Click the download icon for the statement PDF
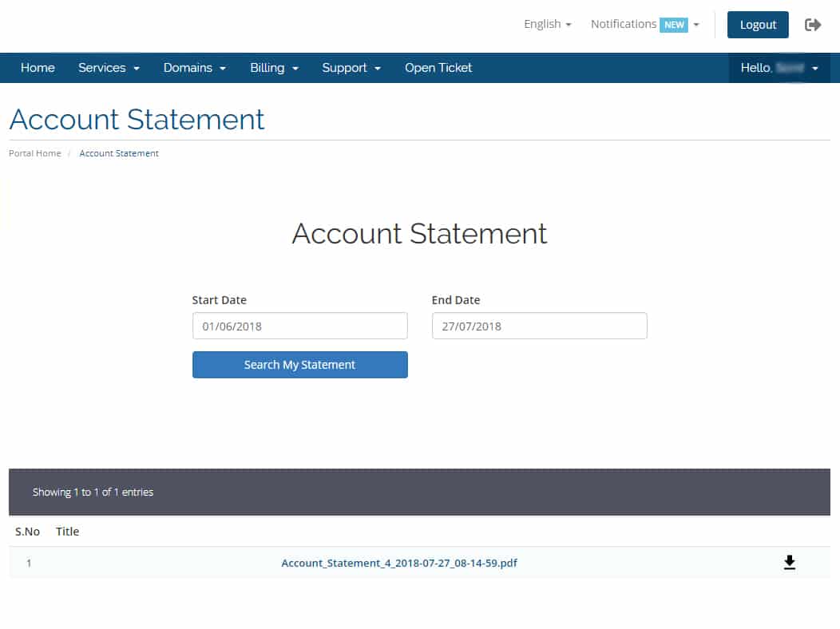Viewport: 840px width, 629px height. click(790, 563)
